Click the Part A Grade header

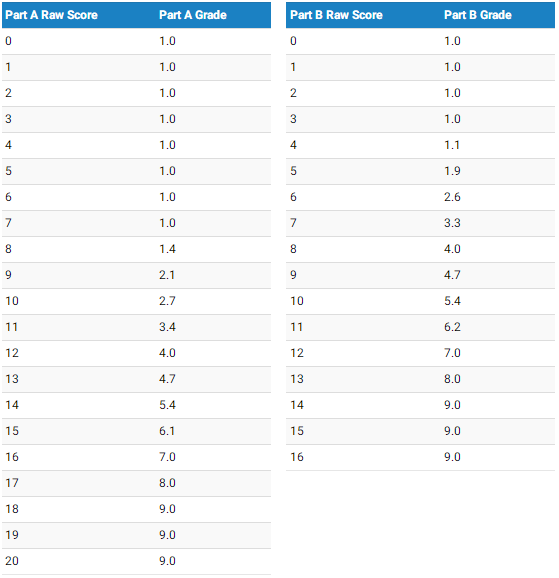[192, 15]
